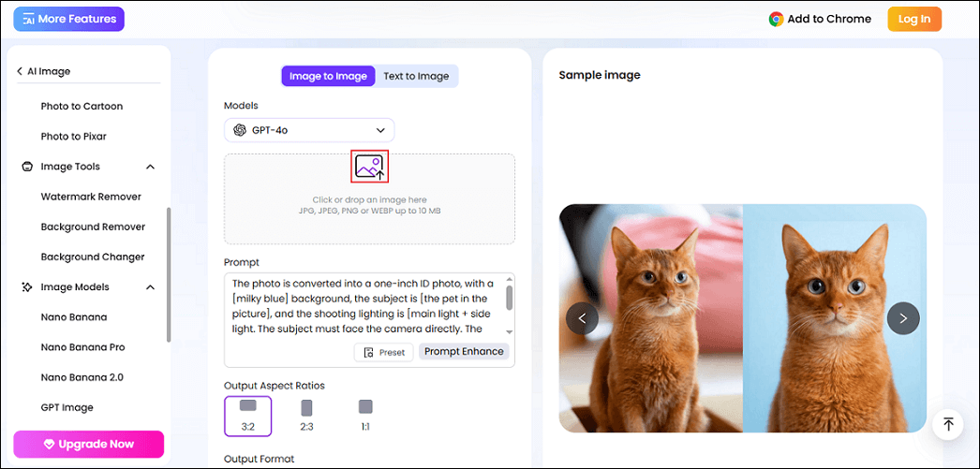Screen dimensions: 980x469
Task: Click the original cat sample photo
Action: 650,318
